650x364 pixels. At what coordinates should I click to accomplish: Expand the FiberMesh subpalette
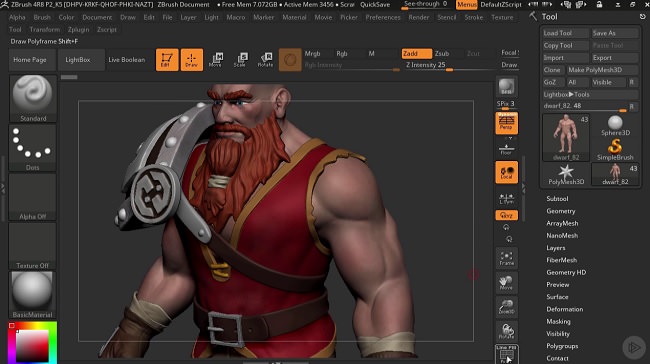click(562, 260)
